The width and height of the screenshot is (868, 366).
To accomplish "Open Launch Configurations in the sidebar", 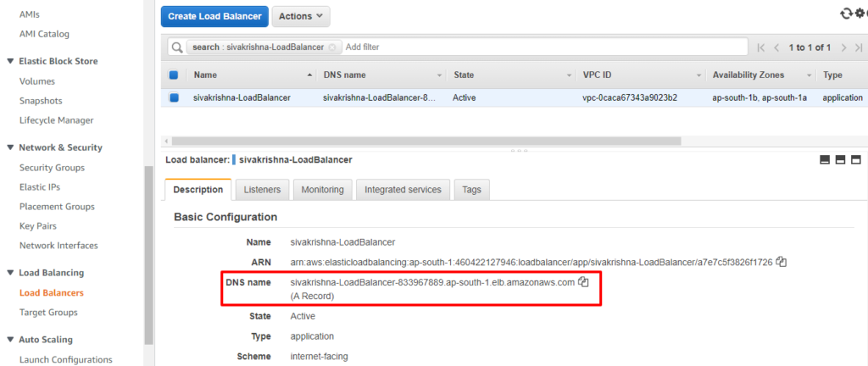I will coord(66,360).
